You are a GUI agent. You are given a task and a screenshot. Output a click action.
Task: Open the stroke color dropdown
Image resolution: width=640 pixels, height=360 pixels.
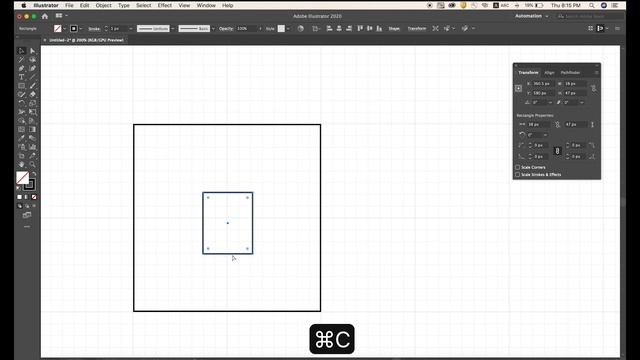pyautogui.click(x=80, y=29)
